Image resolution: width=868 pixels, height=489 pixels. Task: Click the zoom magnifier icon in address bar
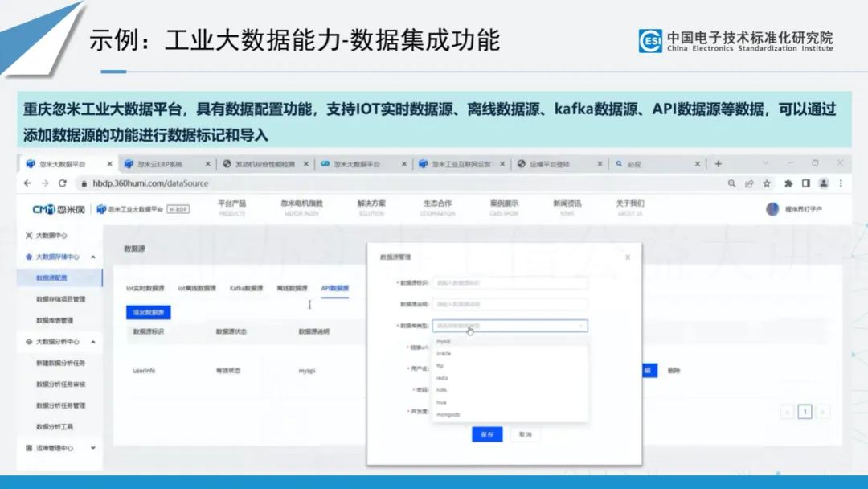(732, 183)
